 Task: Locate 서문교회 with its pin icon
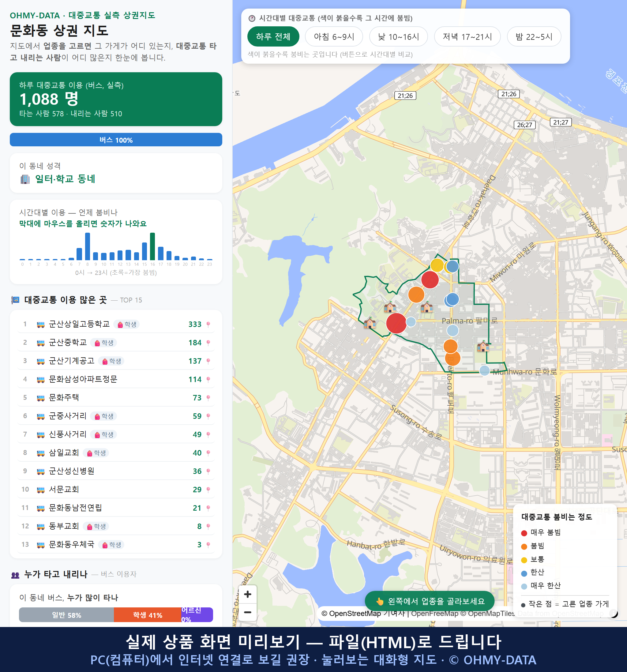[208, 490]
